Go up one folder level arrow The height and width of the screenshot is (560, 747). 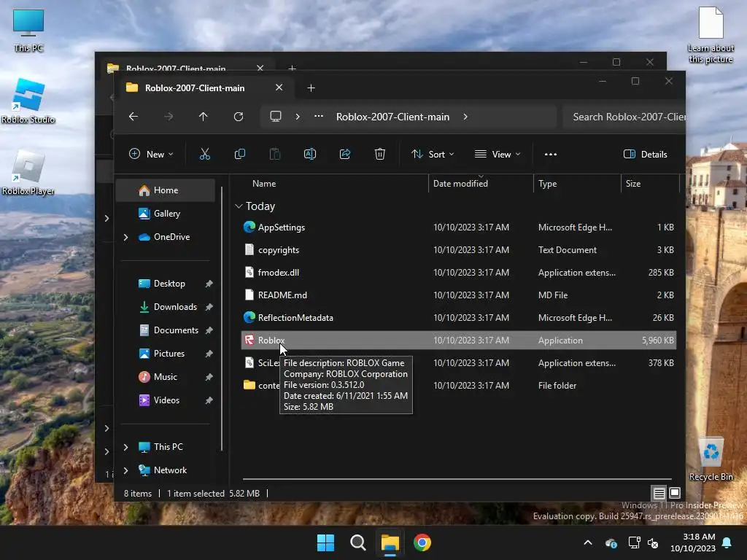click(204, 117)
